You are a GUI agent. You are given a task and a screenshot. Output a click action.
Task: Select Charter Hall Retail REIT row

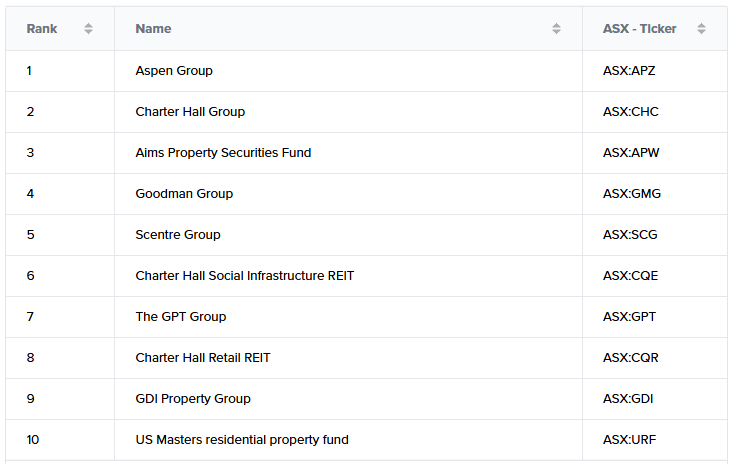[x=203, y=358]
